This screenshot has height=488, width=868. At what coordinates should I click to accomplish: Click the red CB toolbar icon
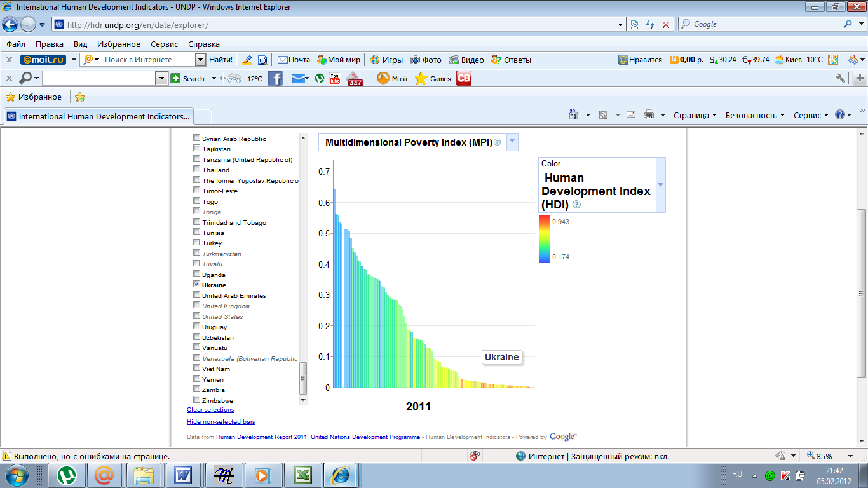[x=464, y=78]
